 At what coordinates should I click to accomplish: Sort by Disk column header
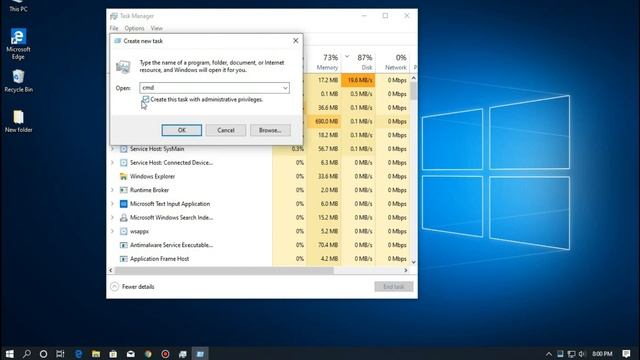pyautogui.click(x=358, y=62)
